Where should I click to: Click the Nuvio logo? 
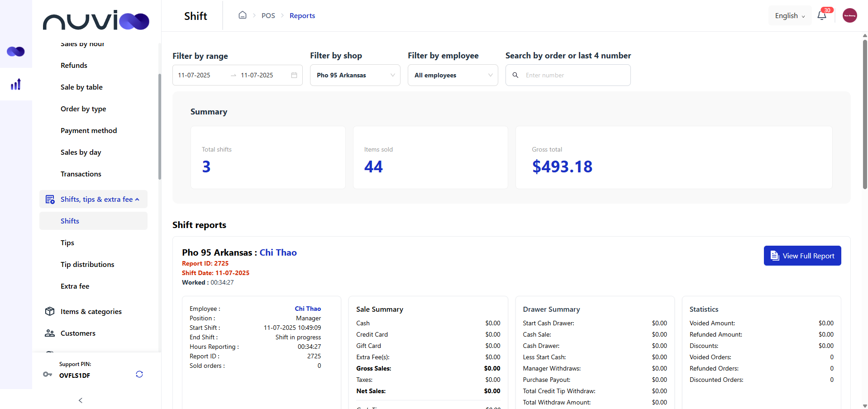[x=96, y=20]
